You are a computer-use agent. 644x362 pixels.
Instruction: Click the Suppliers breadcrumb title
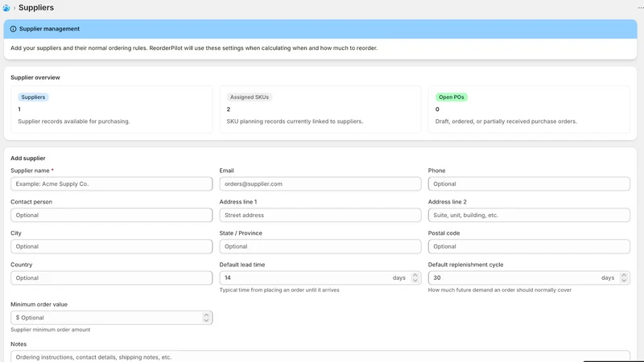click(36, 8)
